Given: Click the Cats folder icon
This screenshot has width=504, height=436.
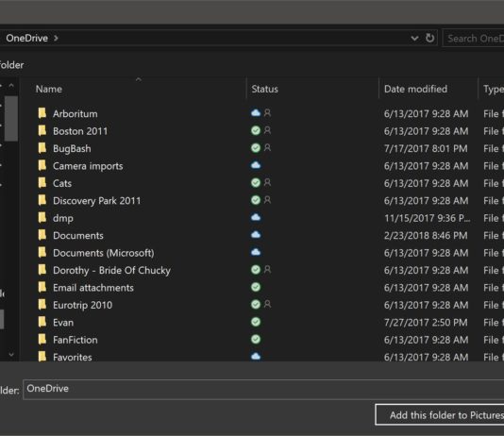Looking at the screenshot, I should click(x=42, y=182).
